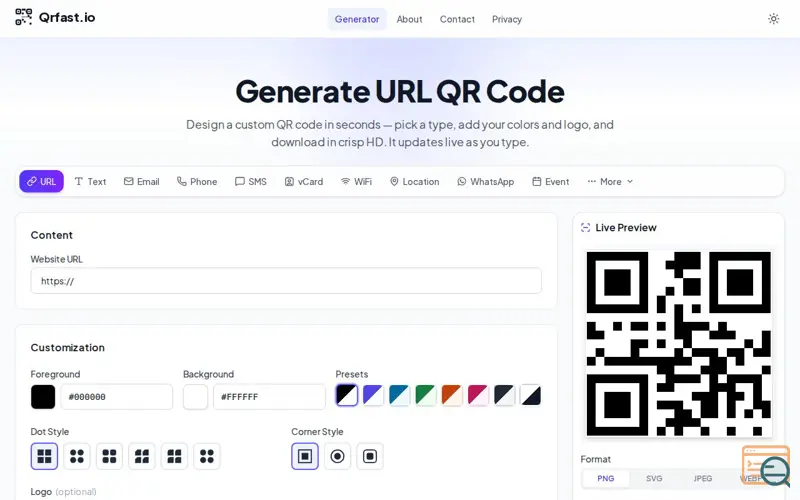Apply the black and white preset
Screen dimensions: 800x500
pyautogui.click(x=347, y=395)
